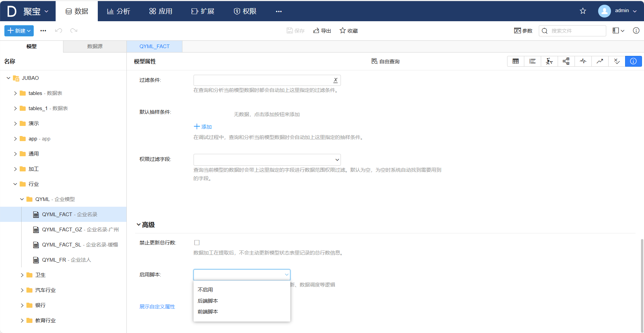Screen dimensions: 644x333
Task: Expand the tables data table folder
Action: click(x=15, y=93)
